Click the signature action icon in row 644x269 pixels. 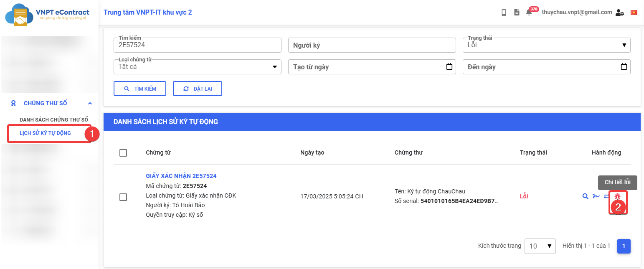point(596,196)
